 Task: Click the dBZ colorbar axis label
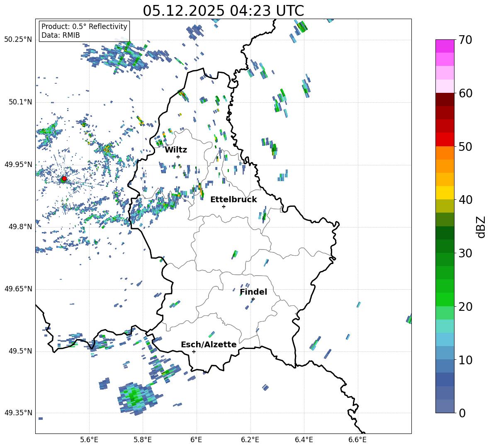tap(481, 227)
